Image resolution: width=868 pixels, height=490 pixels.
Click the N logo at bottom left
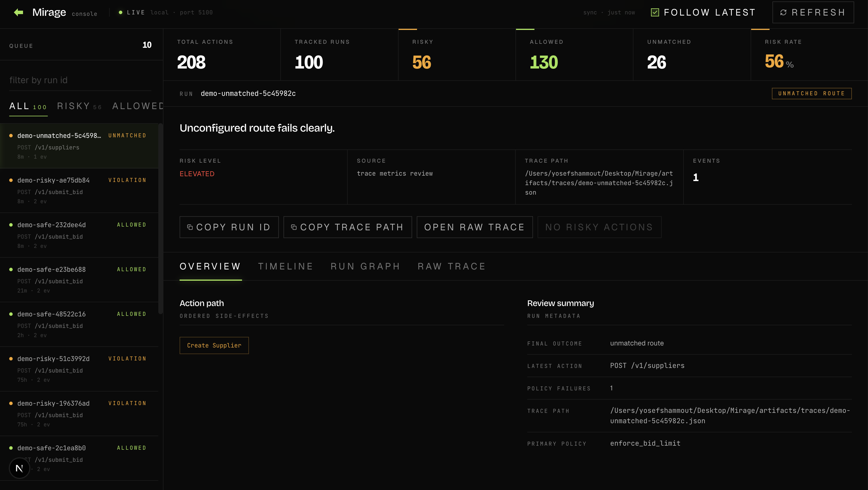[x=19, y=468]
